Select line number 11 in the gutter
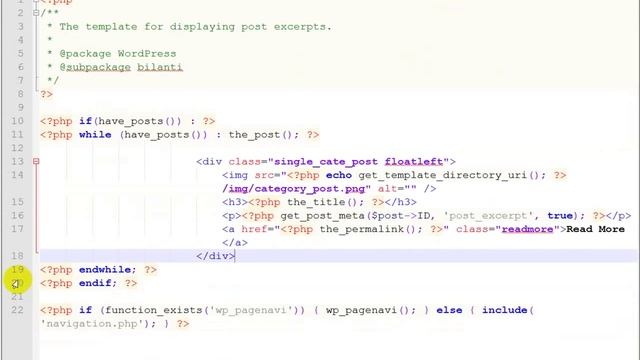Screen dimensions: 640x360 [17, 135]
